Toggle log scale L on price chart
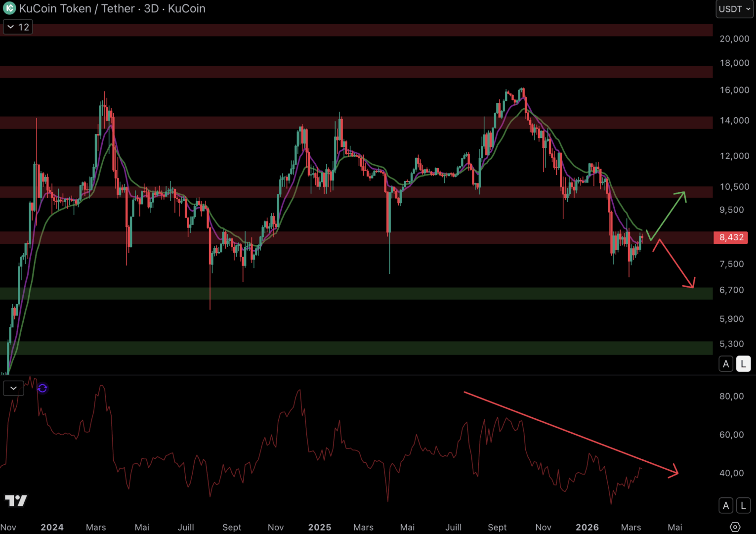Screen dimensions: 756x534 click(x=743, y=364)
